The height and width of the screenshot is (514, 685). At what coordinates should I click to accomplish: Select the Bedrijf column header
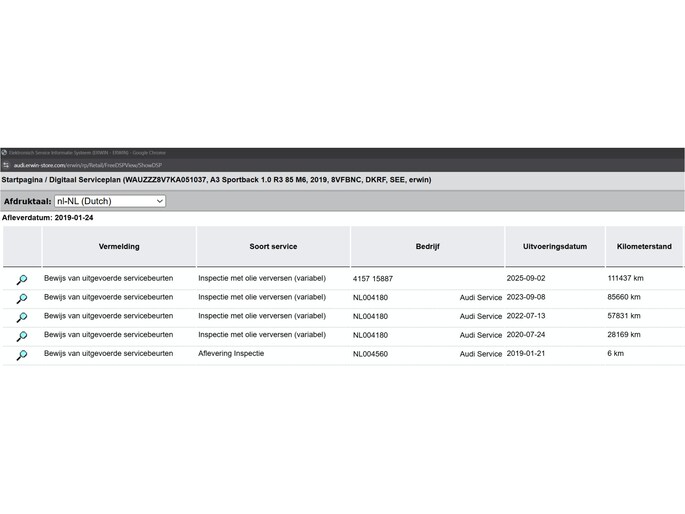[x=427, y=246]
